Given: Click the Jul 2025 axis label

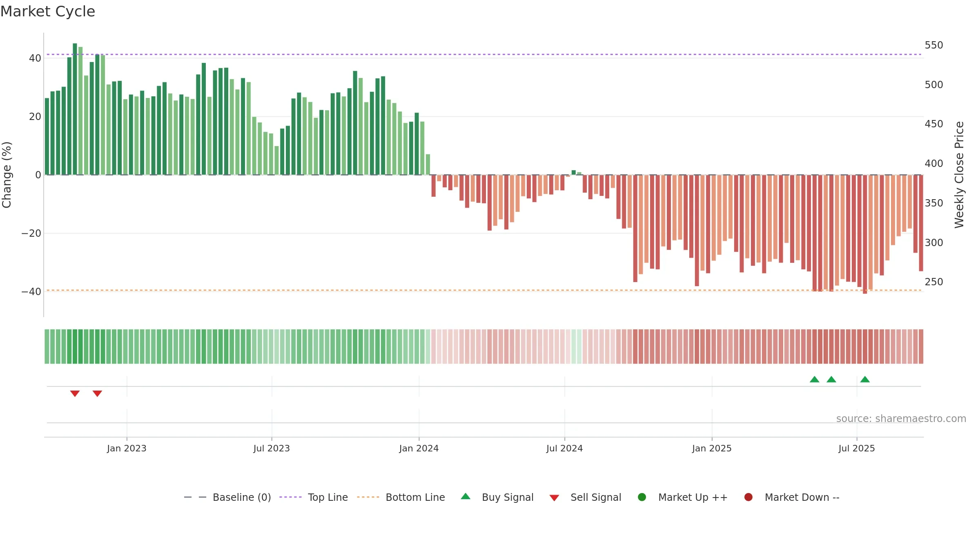Looking at the screenshot, I should tap(857, 449).
